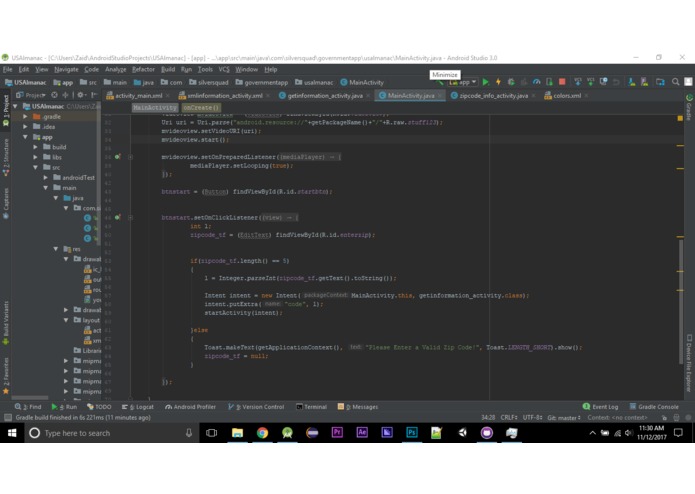
Task: Open the SDK Manager icon
Action: point(644,82)
